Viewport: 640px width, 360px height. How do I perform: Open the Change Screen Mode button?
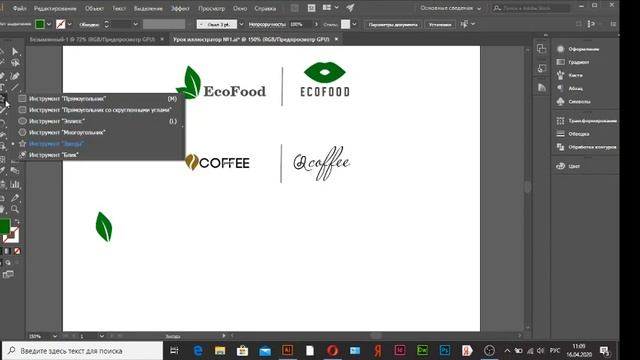[x=8, y=274]
